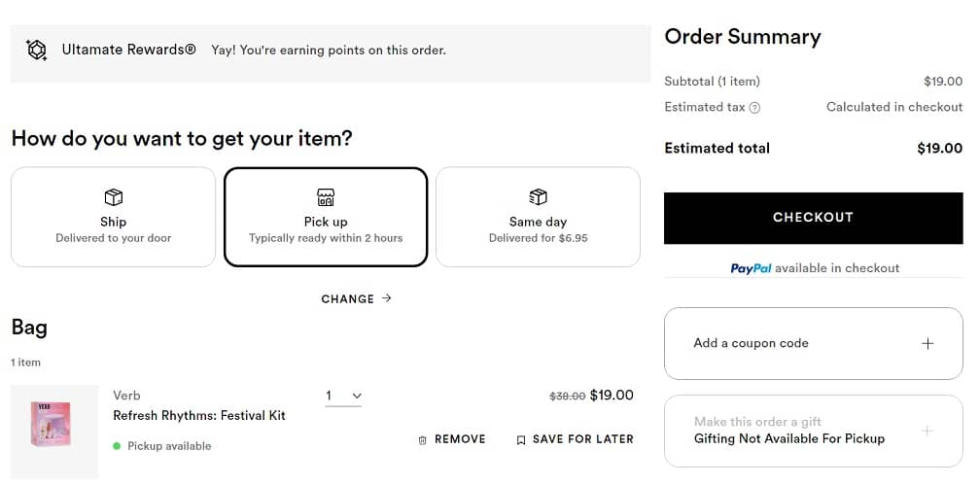This screenshot has width=980, height=486.
Task: Click the Estimated tax help icon
Action: [754, 108]
